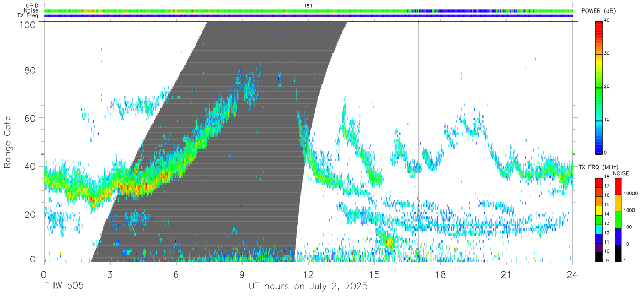
Task: Click the green Noise indicator strip
Action: point(308,10)
